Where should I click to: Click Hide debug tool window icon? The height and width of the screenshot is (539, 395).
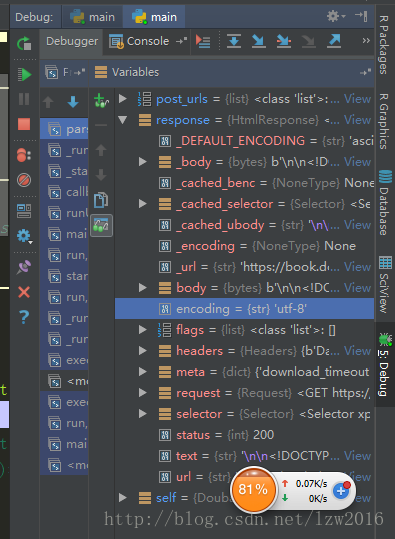[x=361, y=16]
